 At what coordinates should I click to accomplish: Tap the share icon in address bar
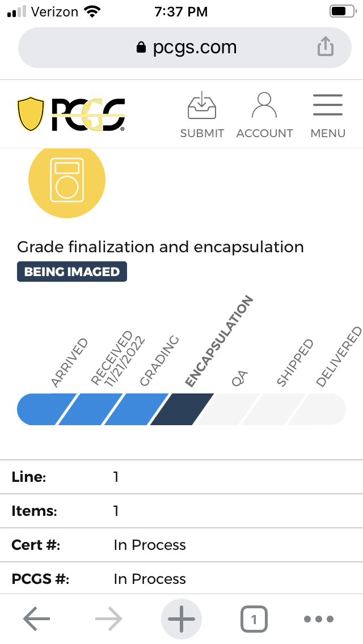click(x=325, y=46)
